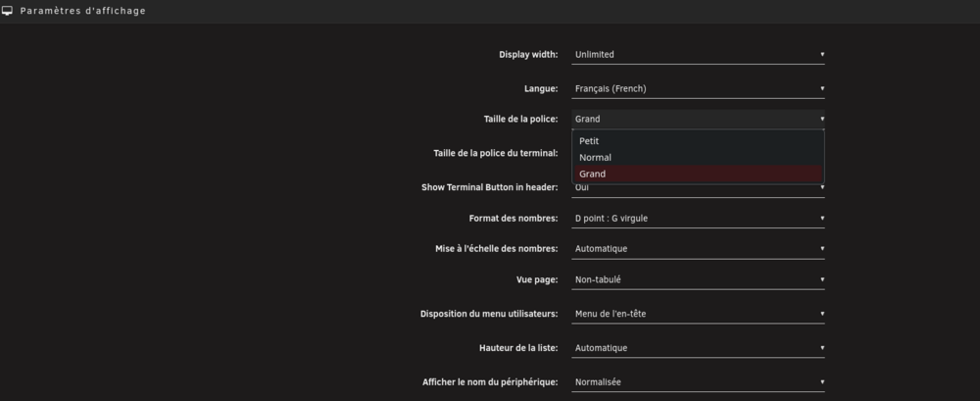Open the Show Terminal Button in header dropdown
Screen dimensions: 980x401
click(x=698, y=189)
